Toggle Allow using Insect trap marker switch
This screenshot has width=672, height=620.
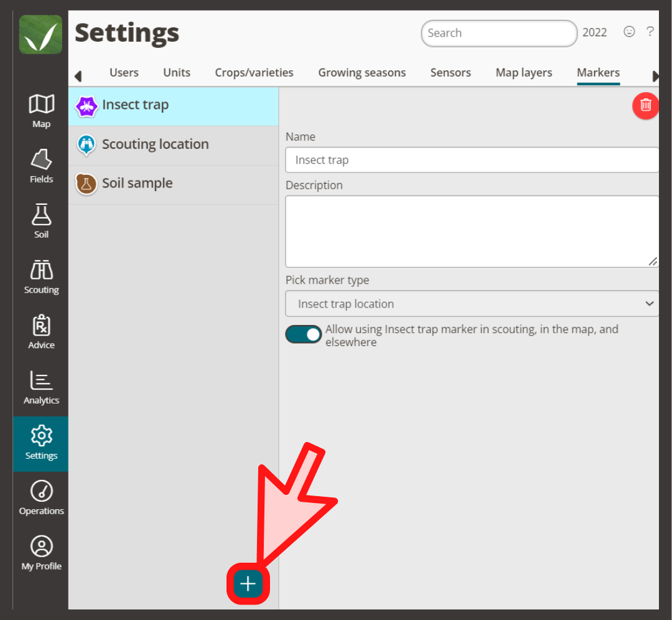(x=304, y=334)
